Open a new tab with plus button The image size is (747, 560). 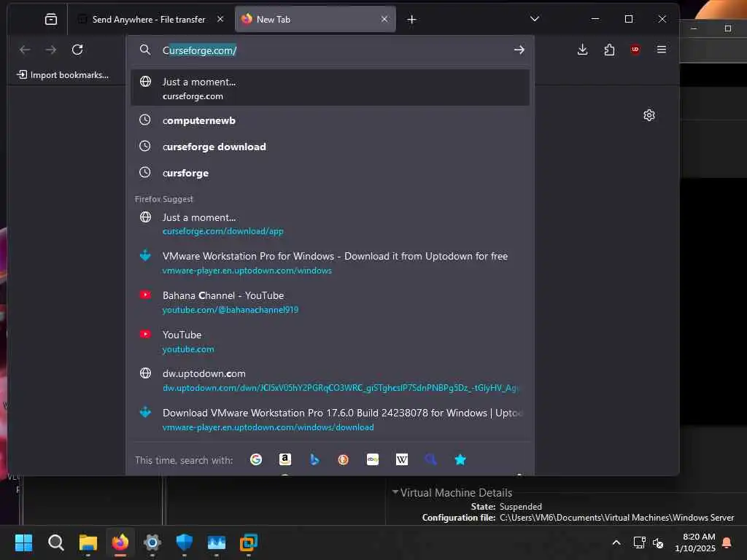(412, 20)
